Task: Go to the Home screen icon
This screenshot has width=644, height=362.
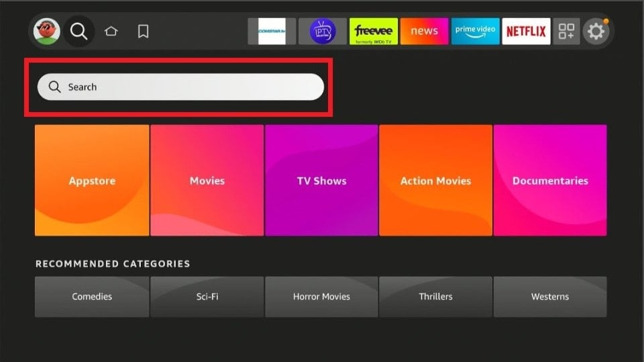Action: pyautogui.click(x=111, y=32)
